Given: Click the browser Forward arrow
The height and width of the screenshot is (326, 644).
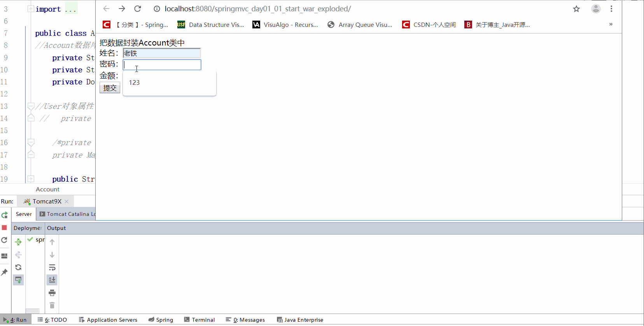Looking at the screenshot, I should click(122, 9).
